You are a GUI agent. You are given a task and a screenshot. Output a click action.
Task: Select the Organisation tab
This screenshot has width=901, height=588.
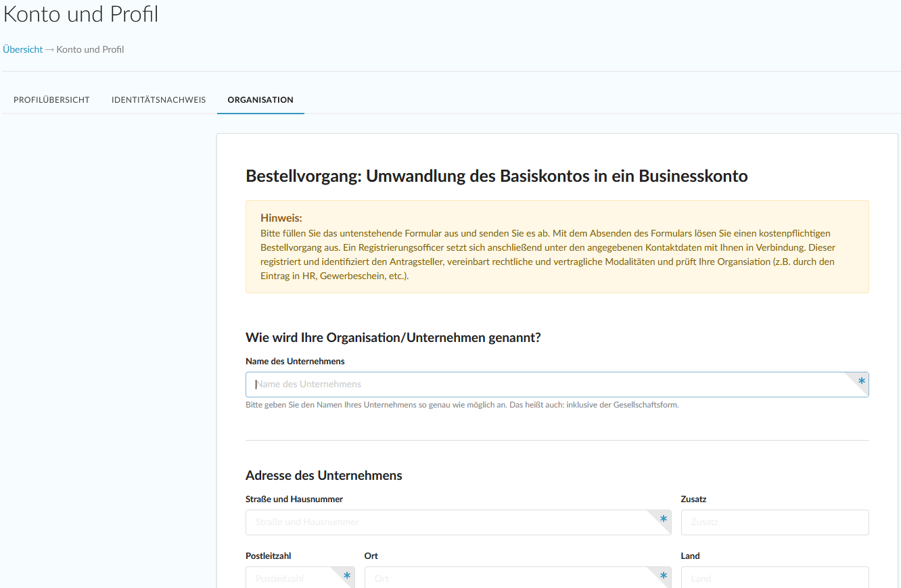click(x=260, y=100)
